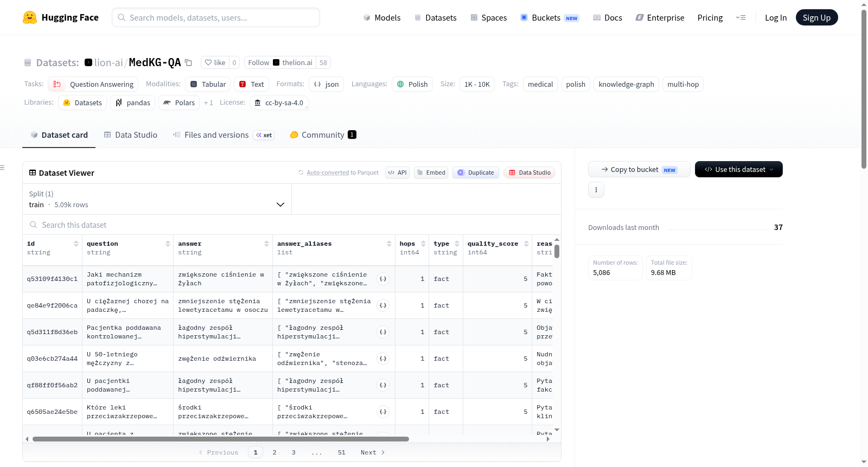Sort by the quality_score column
868x467 pixels.
tap(526, 244)
